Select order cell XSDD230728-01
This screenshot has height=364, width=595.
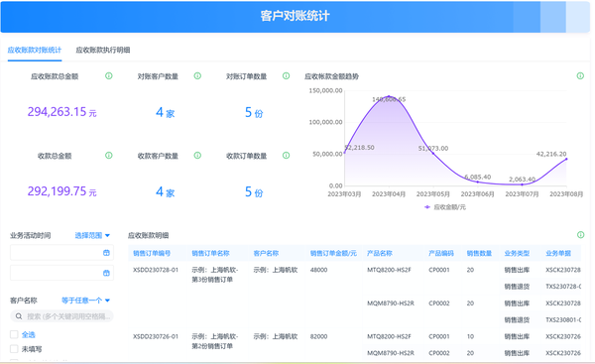[x=156, y=270]
